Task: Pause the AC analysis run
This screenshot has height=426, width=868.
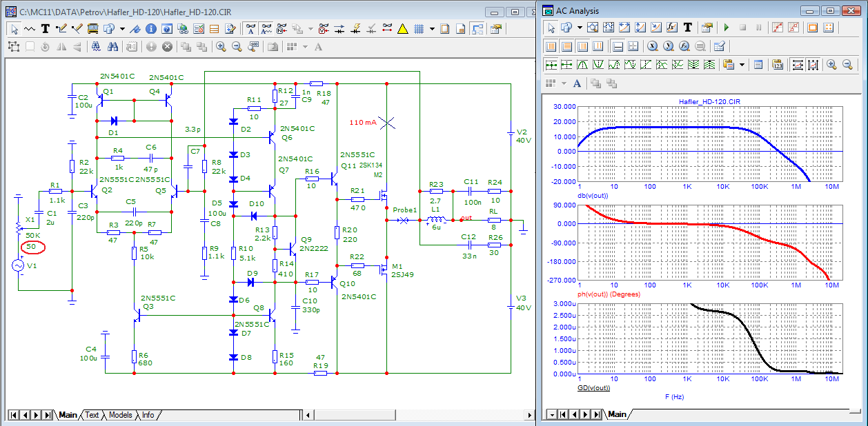Action: tap(759, 28)
